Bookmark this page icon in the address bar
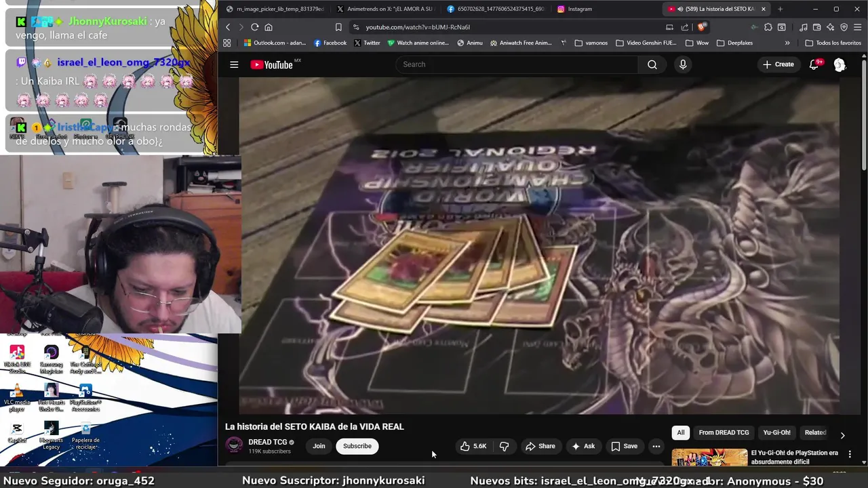Image resolution: width=868 pixels, height=488 pixels. click(338, 27)
